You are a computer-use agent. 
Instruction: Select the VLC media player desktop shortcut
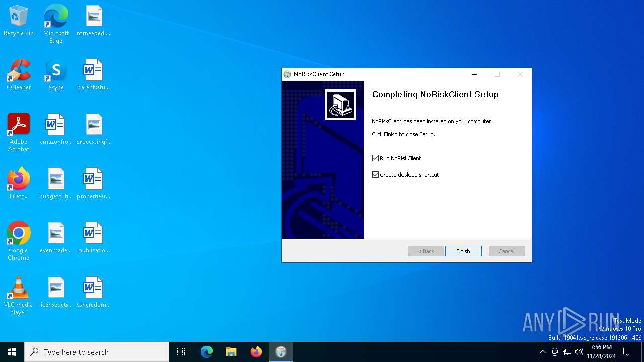pos(19,296)
